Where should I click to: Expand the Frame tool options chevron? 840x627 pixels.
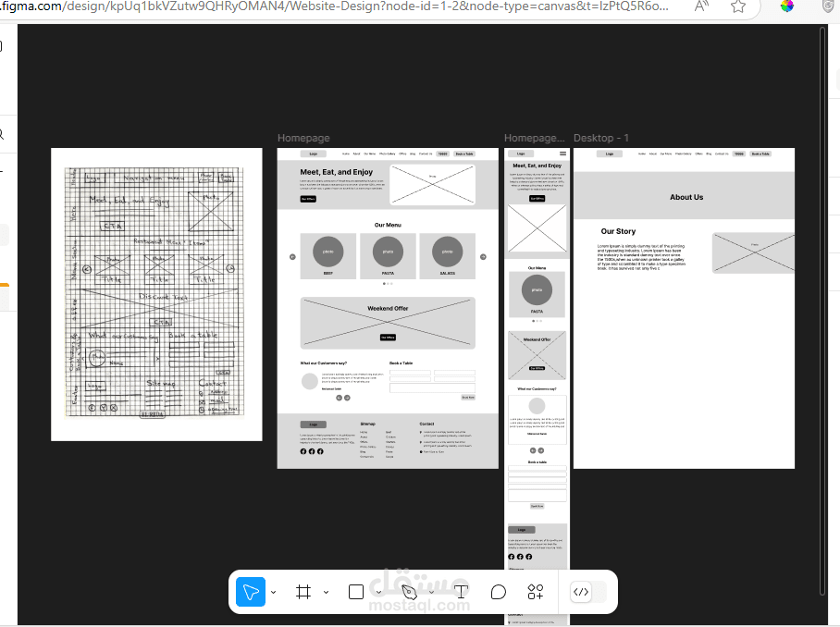pos(326,592)
